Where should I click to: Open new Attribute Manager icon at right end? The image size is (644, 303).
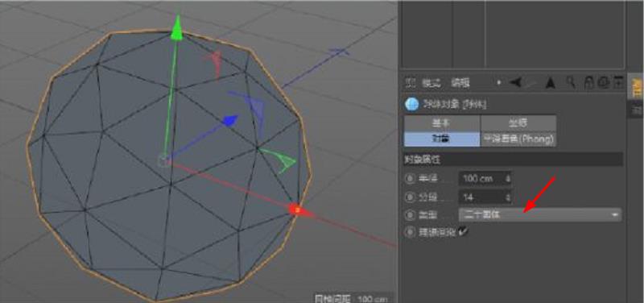[x=618, y=82]
